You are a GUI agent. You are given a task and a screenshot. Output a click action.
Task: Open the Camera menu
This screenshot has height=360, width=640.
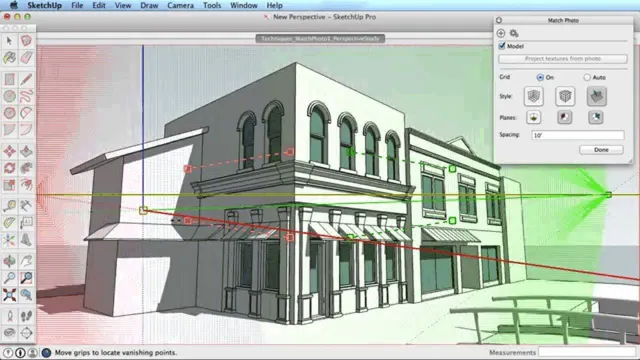[180, 5]
